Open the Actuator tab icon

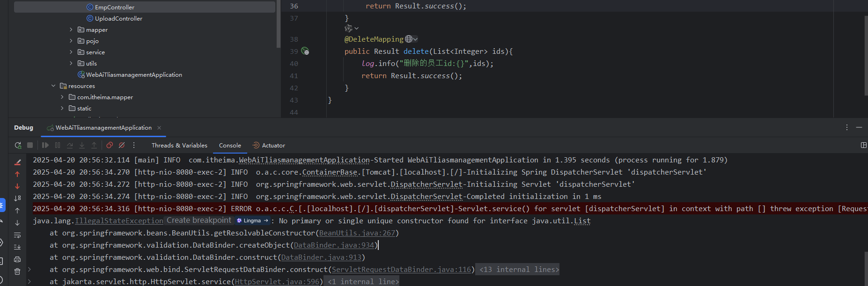(x=256, y=146)
